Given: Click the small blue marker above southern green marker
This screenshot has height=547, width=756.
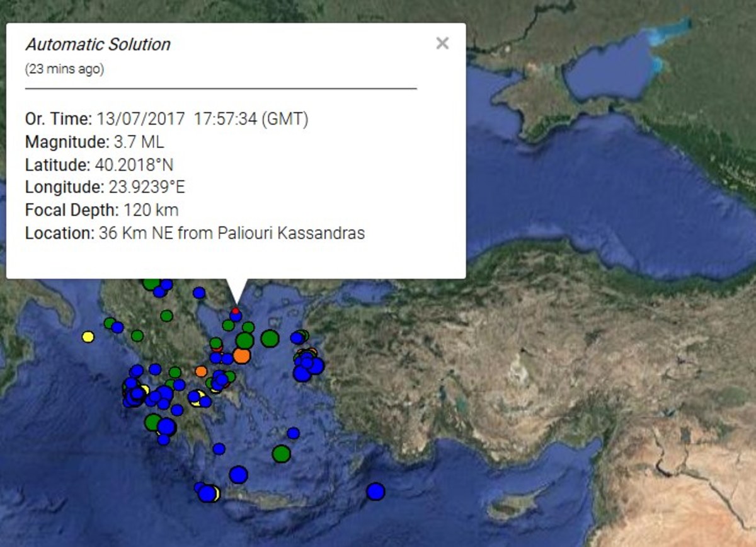Looking at the screenshot, I should tap(293, 433).
